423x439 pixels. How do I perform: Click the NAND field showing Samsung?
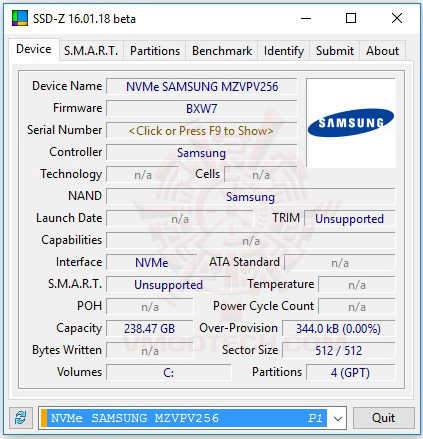(x=251, y=197)
